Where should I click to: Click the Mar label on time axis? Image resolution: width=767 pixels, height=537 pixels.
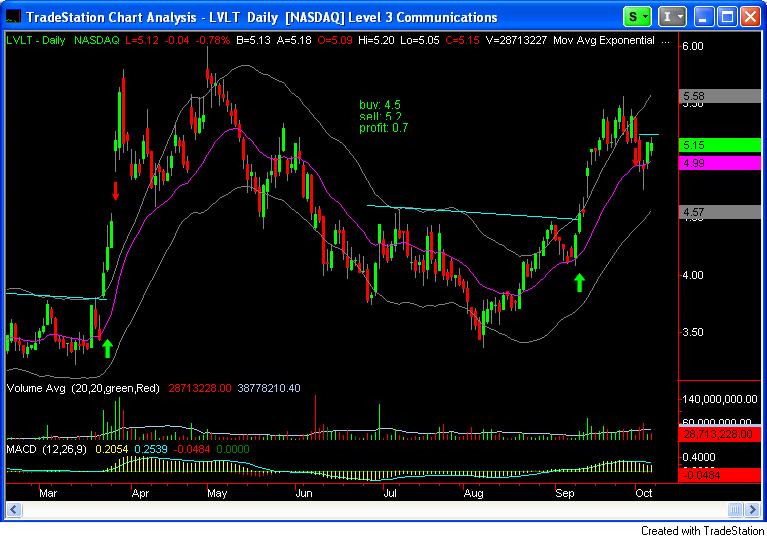point(48,493)
